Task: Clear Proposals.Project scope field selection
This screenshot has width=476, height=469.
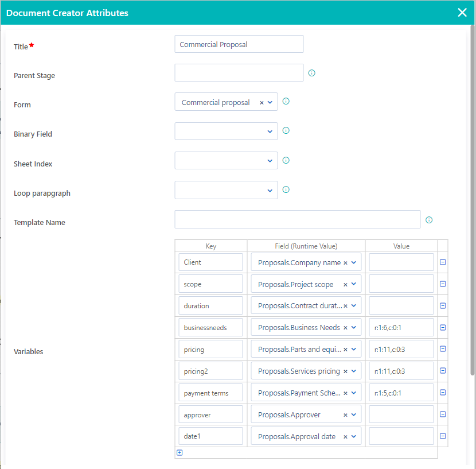Action: tap(345, 285)
